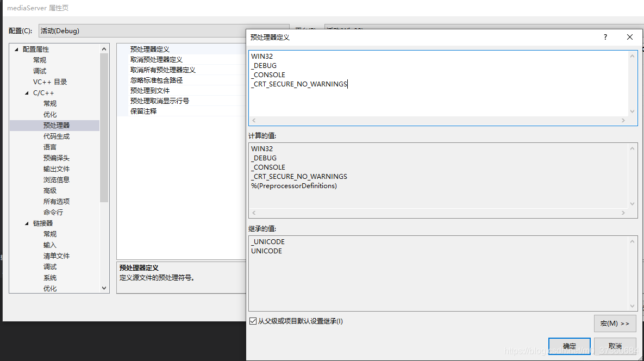Click scroll-down arrow in 继承的值 box
Screen dimensions: 644x361
(633, 306)
